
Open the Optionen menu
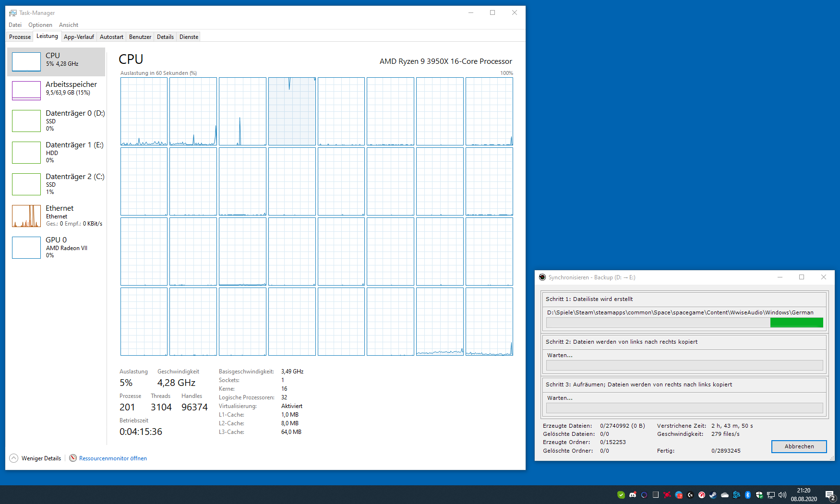[x=40, y=25]
